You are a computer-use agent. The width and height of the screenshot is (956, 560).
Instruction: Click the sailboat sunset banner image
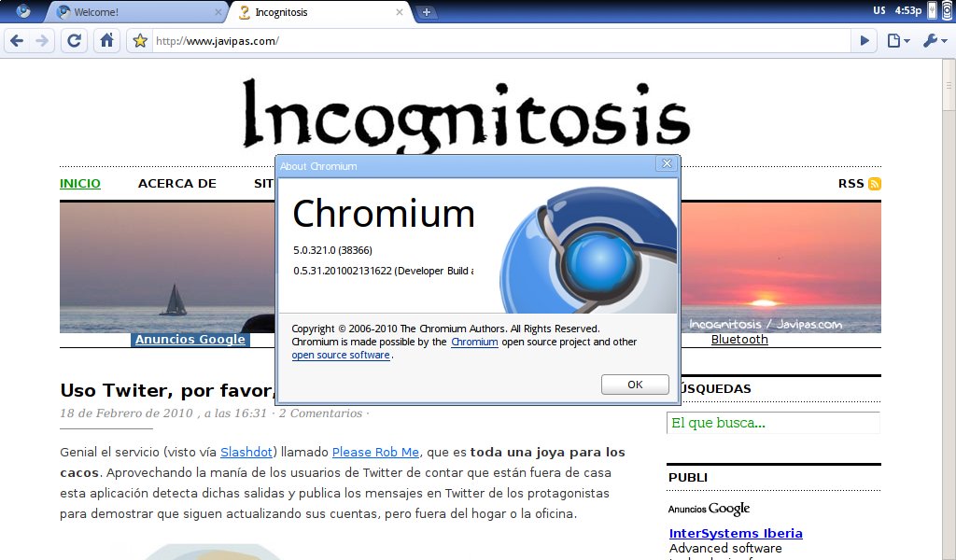(167, 268)
